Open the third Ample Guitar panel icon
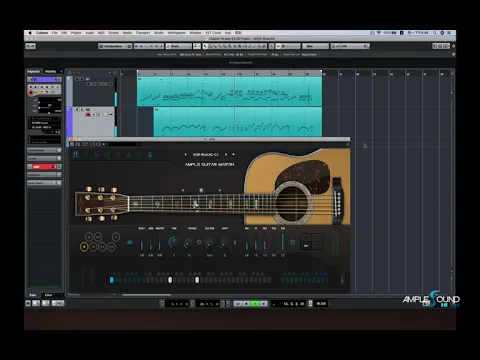 97,155
